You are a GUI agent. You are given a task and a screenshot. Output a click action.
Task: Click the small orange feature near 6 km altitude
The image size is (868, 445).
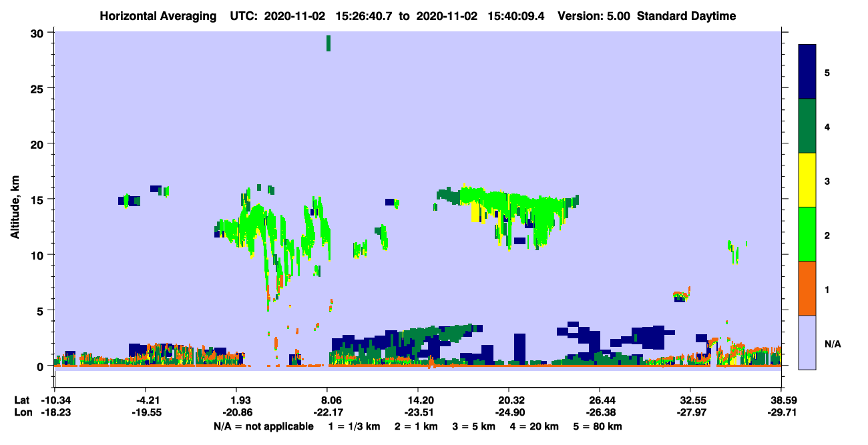coord(680,294)
